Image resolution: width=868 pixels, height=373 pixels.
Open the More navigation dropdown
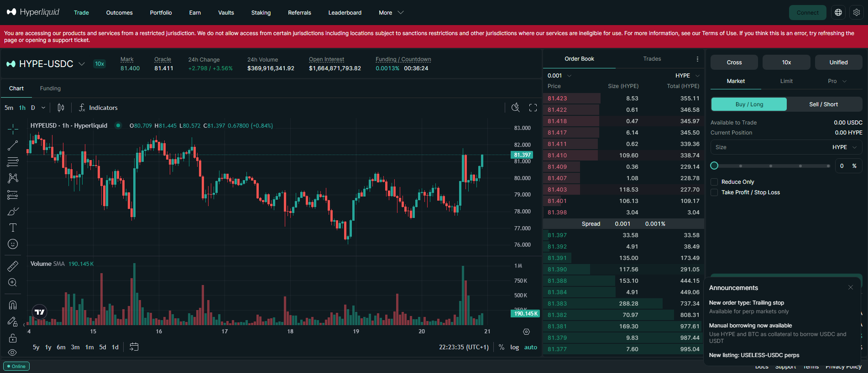391,13
